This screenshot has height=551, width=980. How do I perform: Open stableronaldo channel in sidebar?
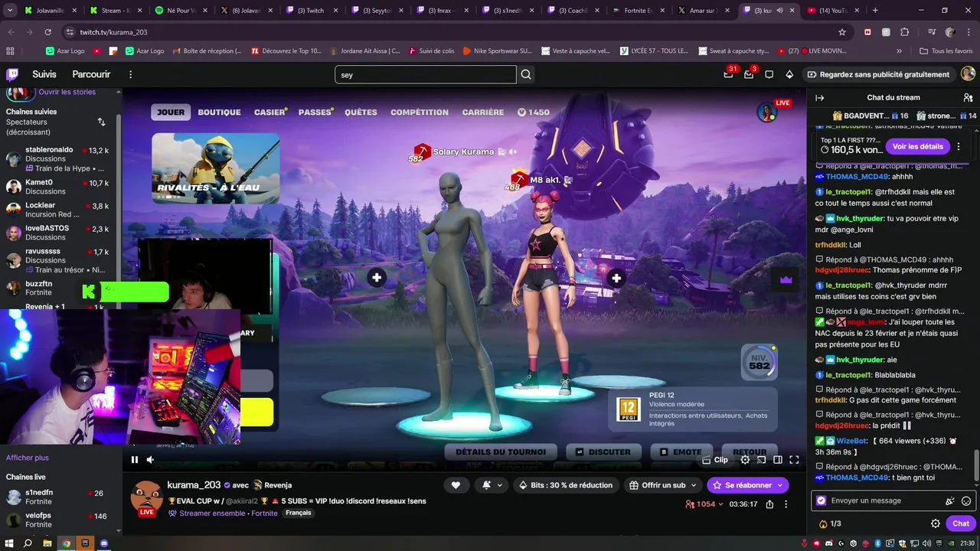(59, 159)
